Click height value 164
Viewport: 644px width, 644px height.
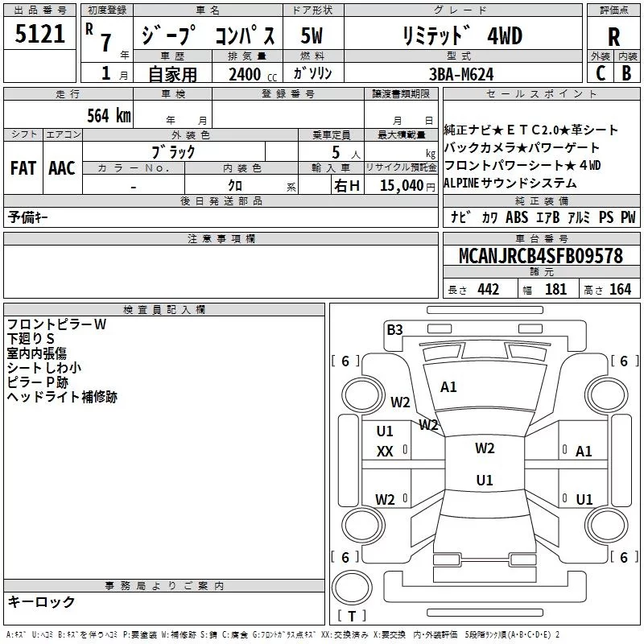[x=620, y=290]
